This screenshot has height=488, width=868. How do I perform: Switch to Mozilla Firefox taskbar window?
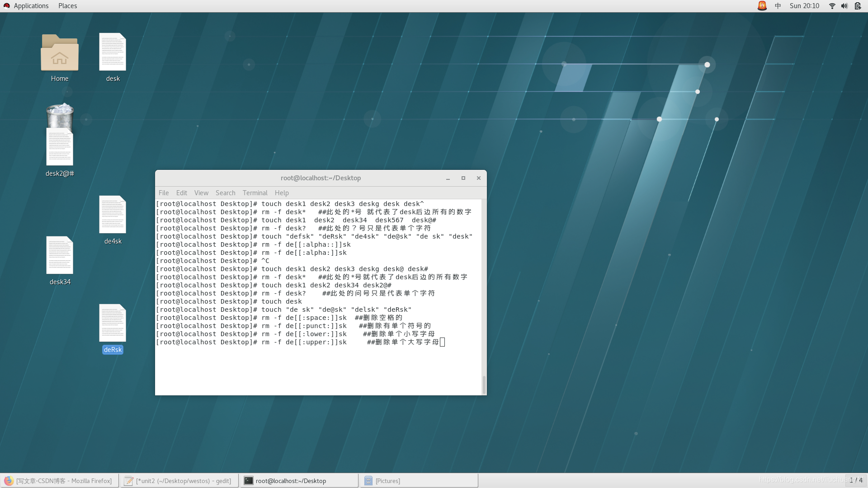click(x=60, y=481)
